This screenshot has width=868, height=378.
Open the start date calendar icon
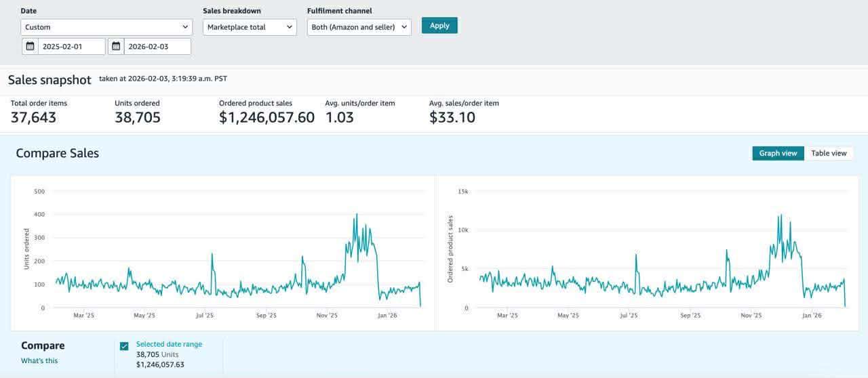pyautogui.click(x=30, y=47)
